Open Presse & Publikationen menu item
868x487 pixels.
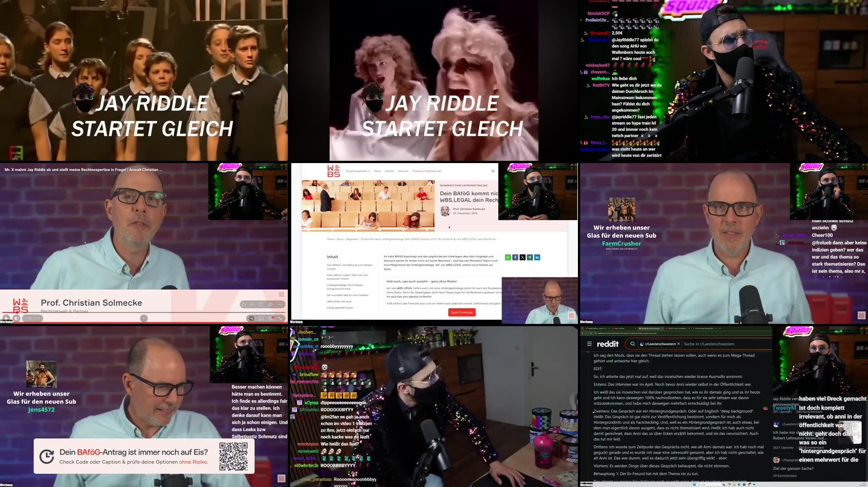click(427, 171)
